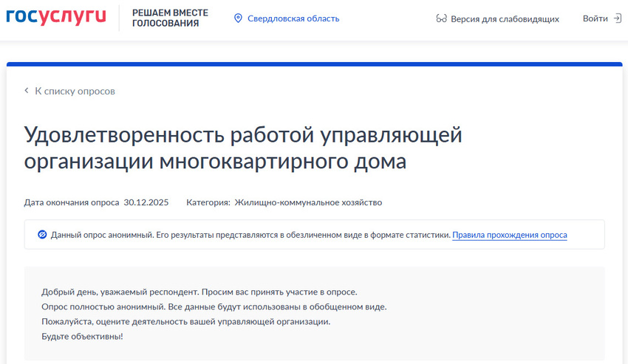The height and width of the screenshot is (364, 628).
Task: Click the Данный опрос анонимный notice text
Action: 250,235
